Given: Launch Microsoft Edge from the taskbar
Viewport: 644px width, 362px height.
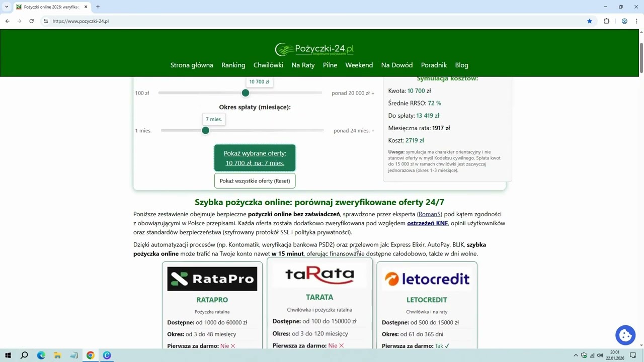Looking at the screenshot, I should [41, 355].
